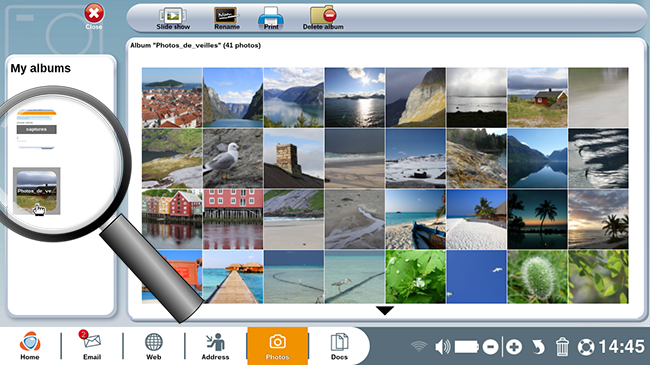The width and height of the screenshot is (650, 365).
Task: Click the My albums heading
Action: click(x=41, y=68)
